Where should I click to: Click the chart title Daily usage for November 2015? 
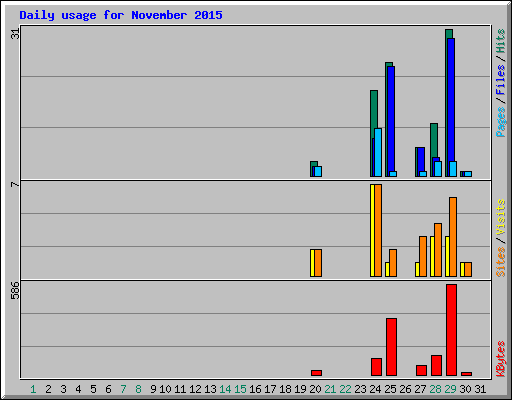point(121,15)
